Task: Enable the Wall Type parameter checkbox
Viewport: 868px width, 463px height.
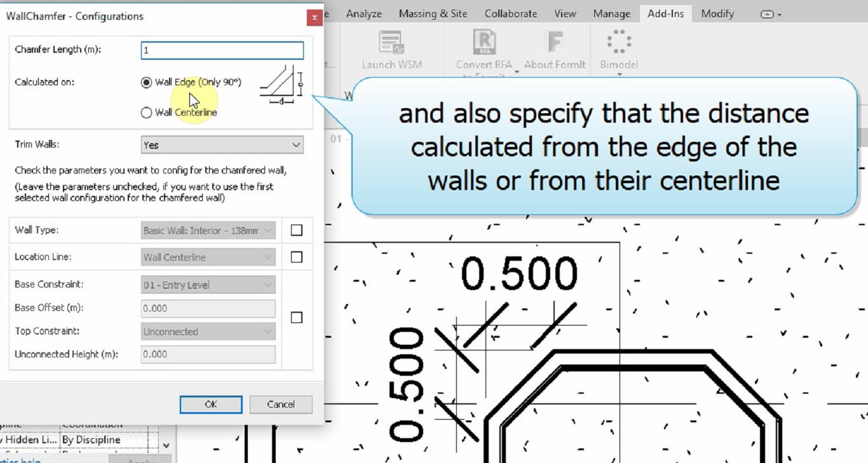Action: [x=296, y=230]
